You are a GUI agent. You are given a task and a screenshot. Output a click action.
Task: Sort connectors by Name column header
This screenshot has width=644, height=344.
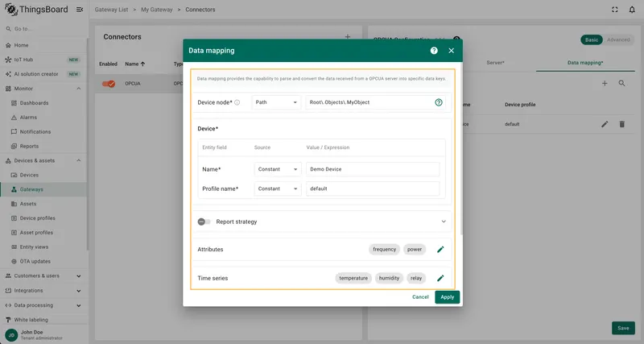(135, 64)
